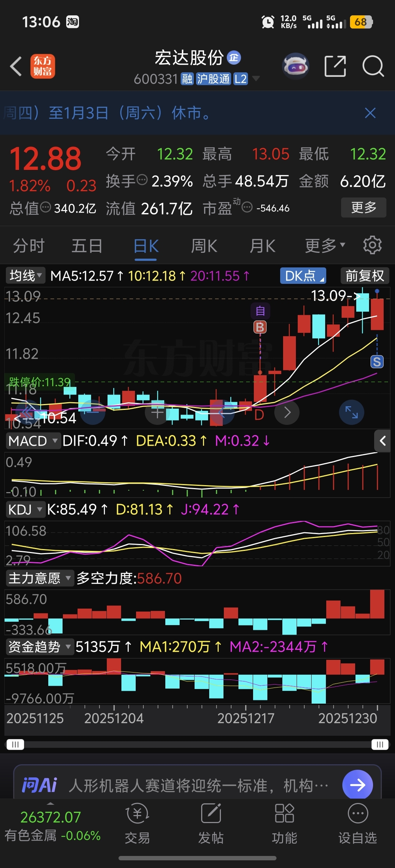Change 前复权 adjustment mode
The height and width of the screenshot is (868, 395).
click(x=365, y=276)
